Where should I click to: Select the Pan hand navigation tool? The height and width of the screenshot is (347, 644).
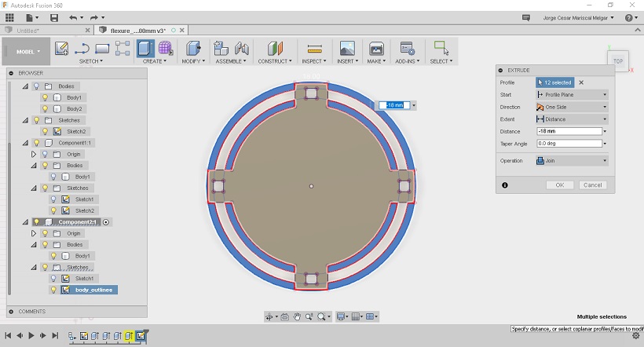pyautogui.click(x=297, y=316)
